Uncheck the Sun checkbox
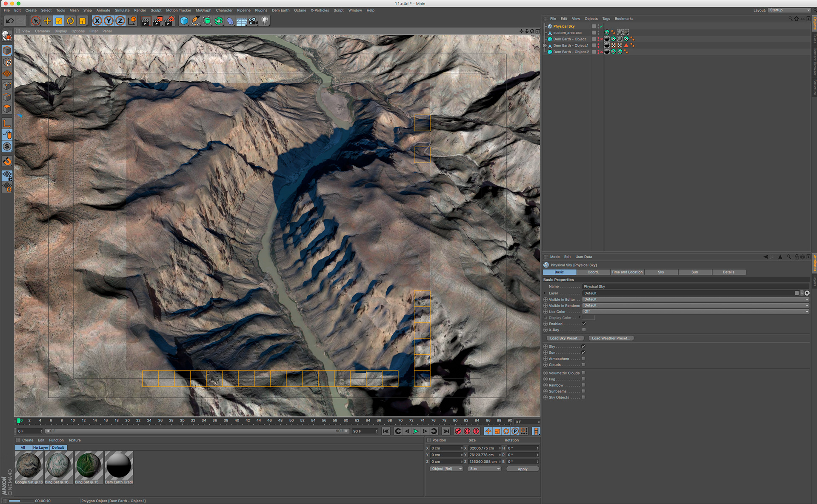The image size is (817, 504). click(x=583, y=353)
